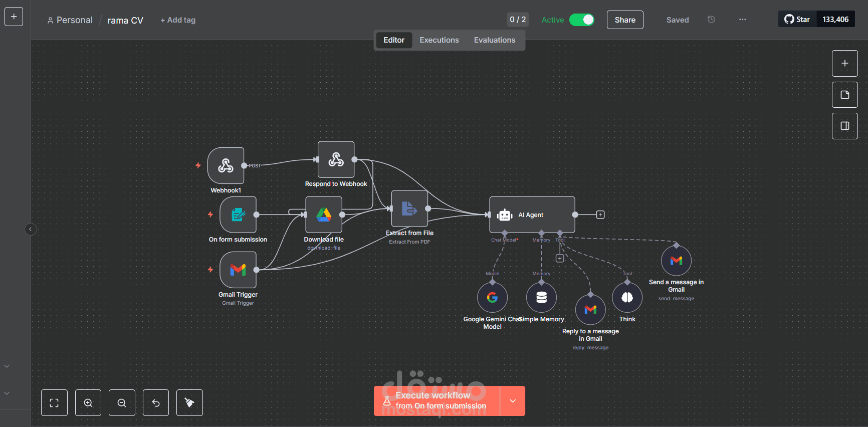Switch to the Executions tab
The height and width of the screenshot is (427, 868).
pyautogui.click(x=439, y=40)
